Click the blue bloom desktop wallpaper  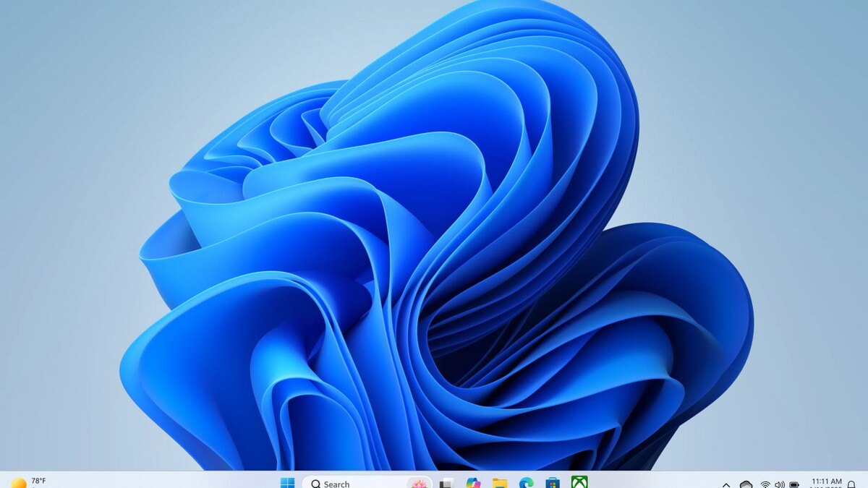(x=434, y=253)
